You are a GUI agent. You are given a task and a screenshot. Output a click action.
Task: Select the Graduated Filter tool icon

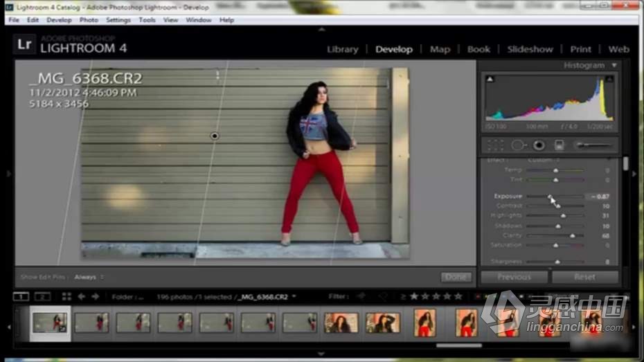pos(559,145)
